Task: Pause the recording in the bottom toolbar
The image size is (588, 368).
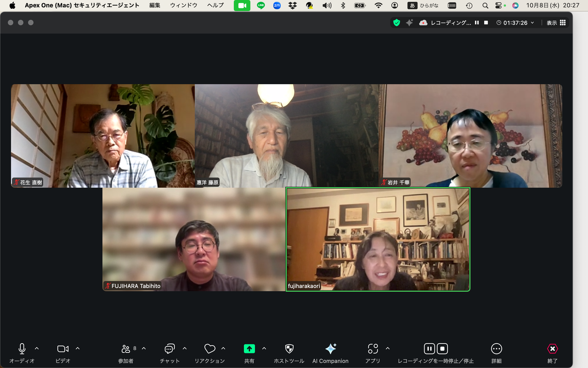Action: click(x=429, y=349)
